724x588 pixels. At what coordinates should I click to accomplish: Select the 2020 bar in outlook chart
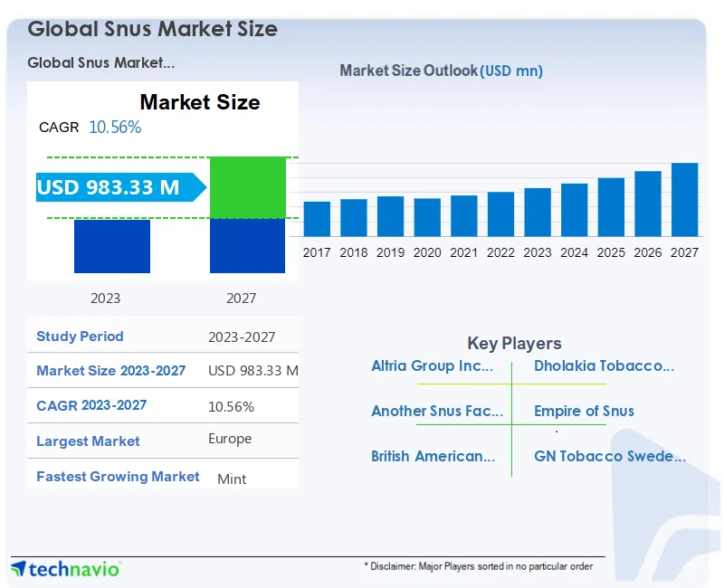427,217
